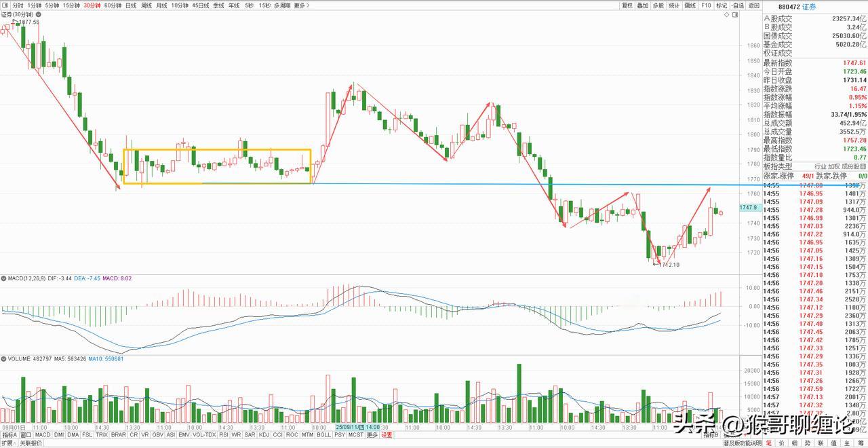The image size is (868, 448).
Task: Select the MACD indicator tab
Action: tap(43, 434)
